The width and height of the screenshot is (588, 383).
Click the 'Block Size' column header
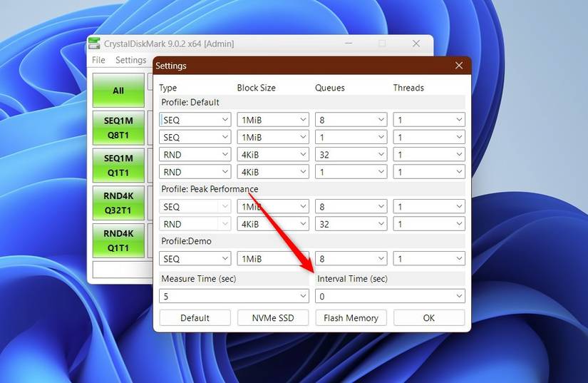click(257, 88)
